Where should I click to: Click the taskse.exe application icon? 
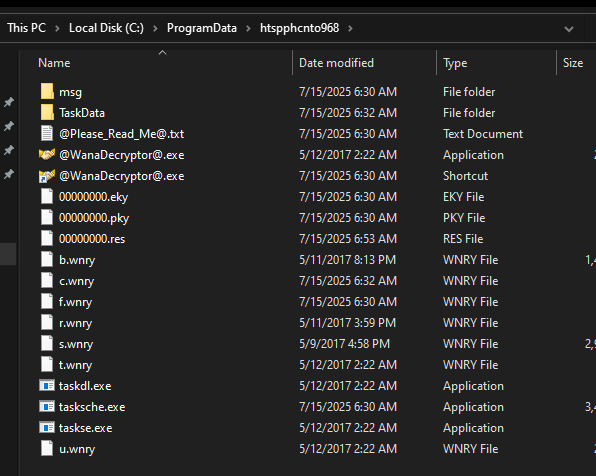pyautogui.click(x=47, y=428)
